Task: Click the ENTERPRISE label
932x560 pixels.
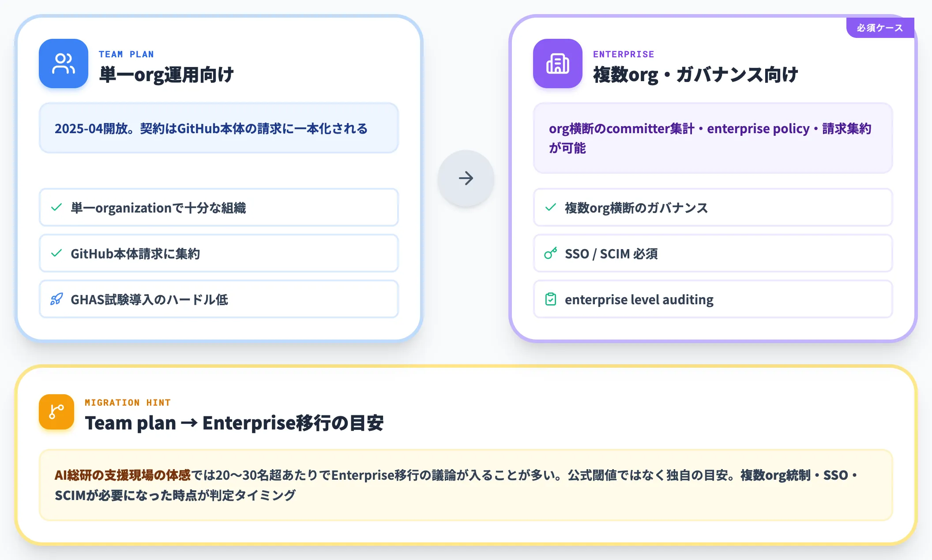Action: point(624,54)
